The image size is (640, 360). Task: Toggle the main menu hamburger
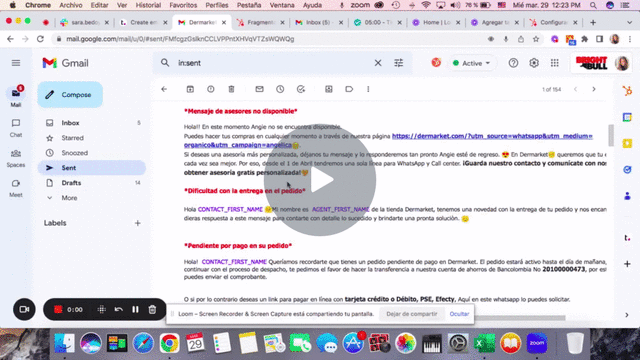[16, 63]
